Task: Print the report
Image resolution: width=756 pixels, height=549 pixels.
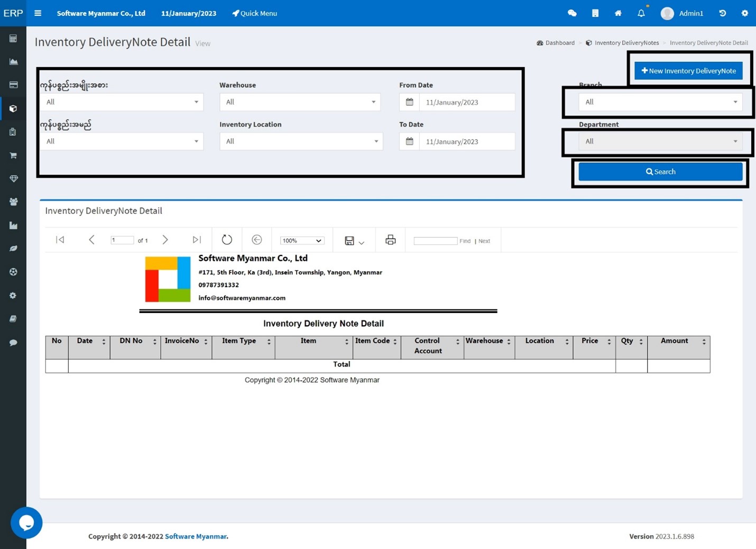Action: pos(391,240)
